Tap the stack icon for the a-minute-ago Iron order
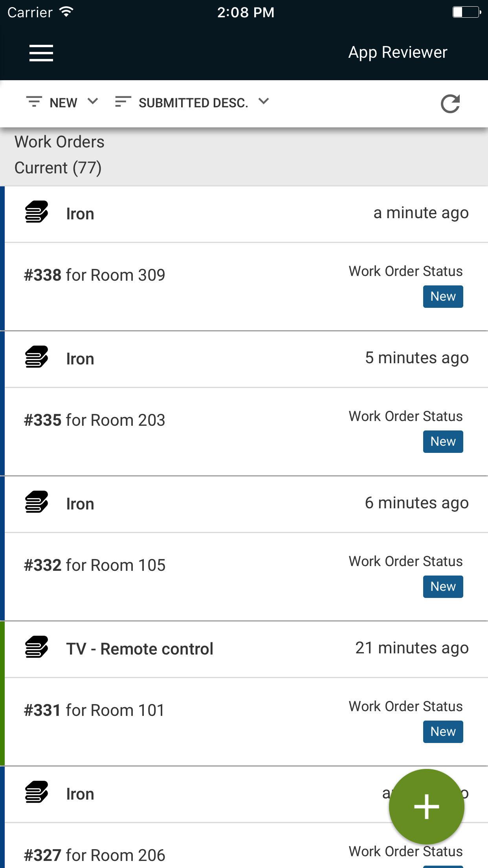This screenshot has width=488, height=868. point(37,212)
